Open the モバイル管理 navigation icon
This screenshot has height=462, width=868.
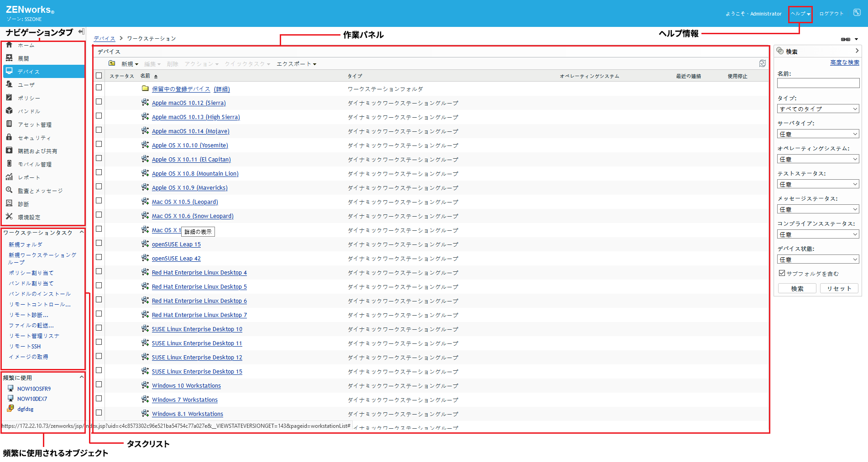coord(9,164)
